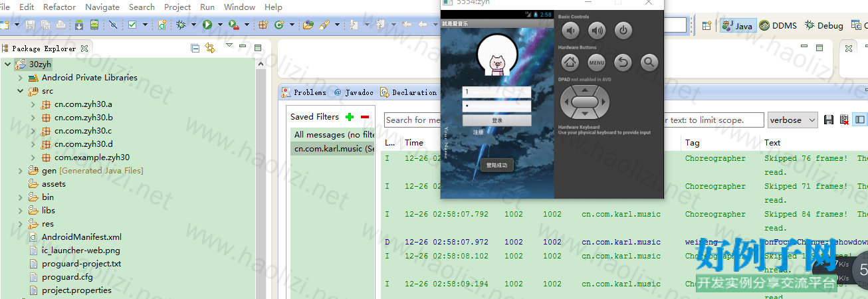
Task: Click the Debug bug icon in toolbar
Action: click(x=181, y=25)
